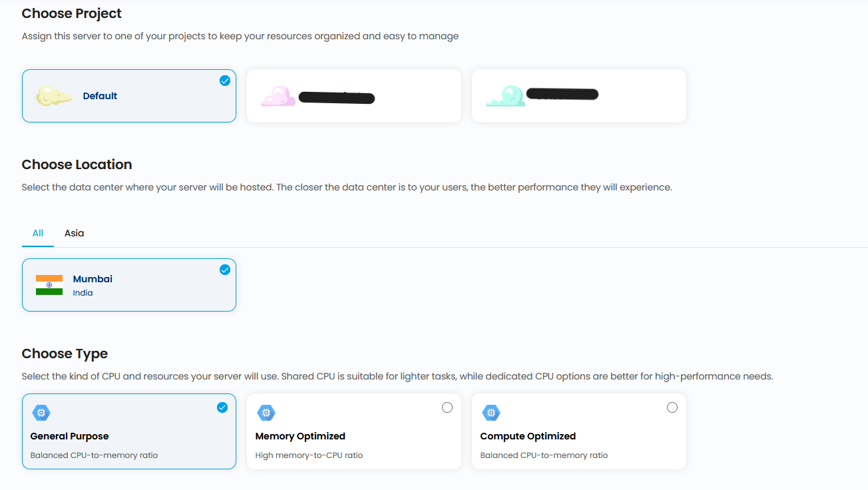Click the Memory Optimized CPU chip icon

pos(266,413)
